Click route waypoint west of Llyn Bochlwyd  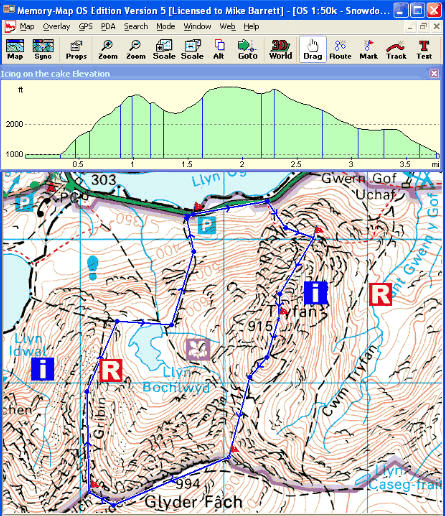(x=117, y=321)
